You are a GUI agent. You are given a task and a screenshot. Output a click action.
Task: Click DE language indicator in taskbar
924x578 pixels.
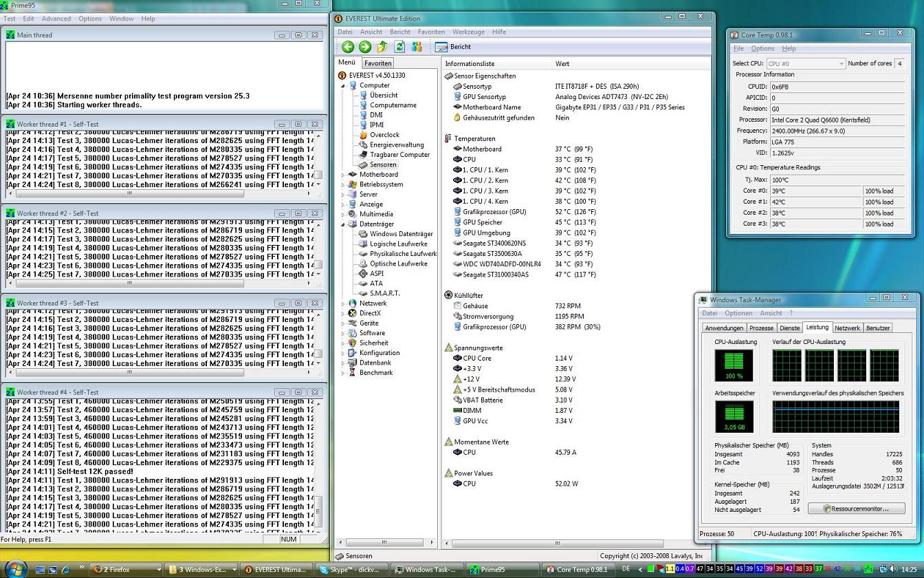click(626, 569)
